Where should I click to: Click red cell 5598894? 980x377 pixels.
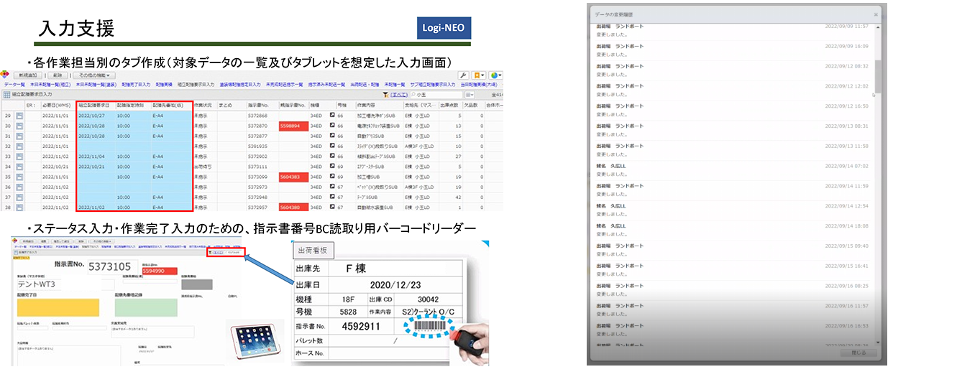(x=293, y=126)
